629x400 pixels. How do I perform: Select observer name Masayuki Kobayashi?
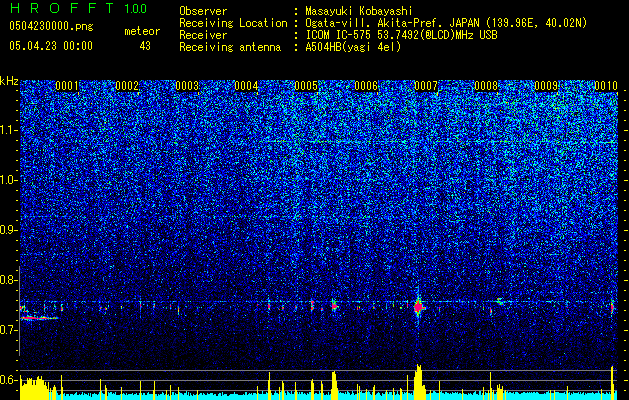click(x=359, y=11)
